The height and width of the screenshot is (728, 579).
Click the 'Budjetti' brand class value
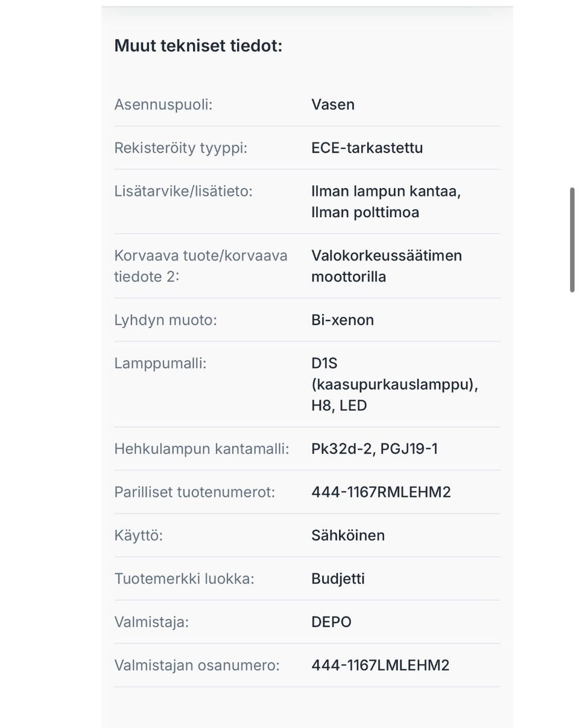338,579
